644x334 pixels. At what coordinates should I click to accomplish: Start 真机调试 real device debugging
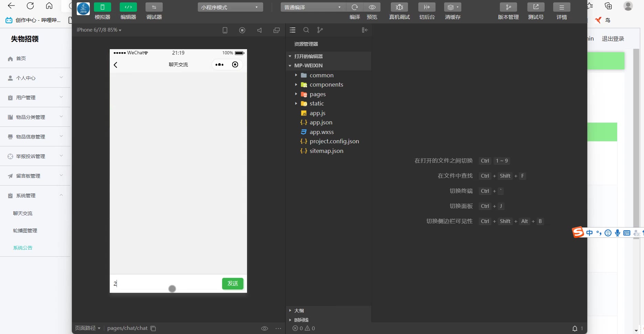click(399, 7)
